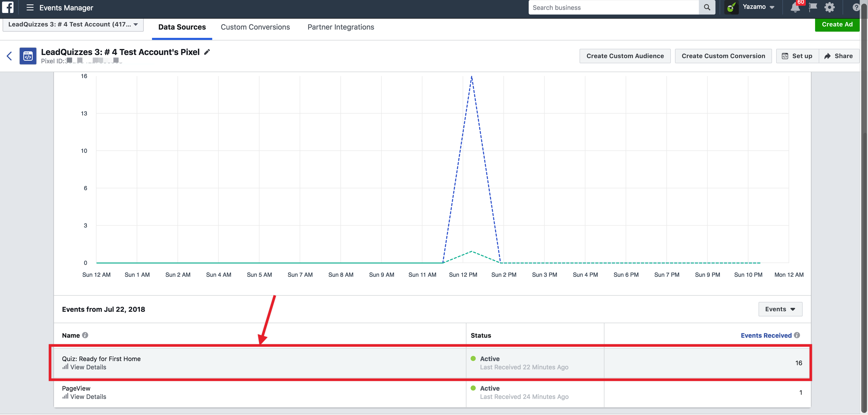
Task: View Details for Quiz: Ready for First Home
Action: (88, 367)
